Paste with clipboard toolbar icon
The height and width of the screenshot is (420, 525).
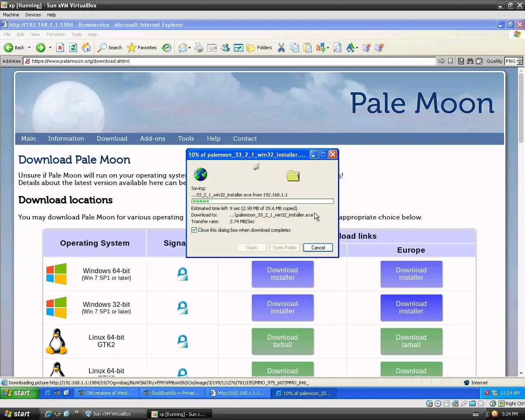pos(308,48)
